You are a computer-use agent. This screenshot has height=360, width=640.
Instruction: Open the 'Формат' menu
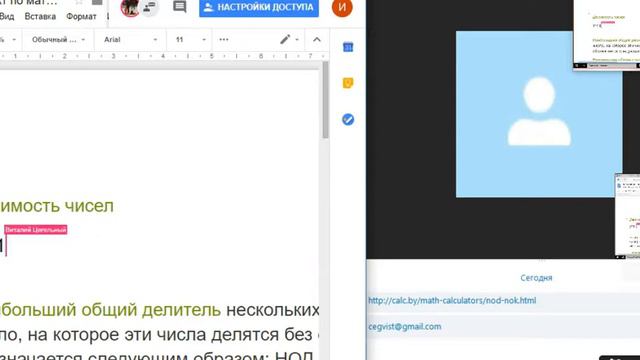[81, 17]
